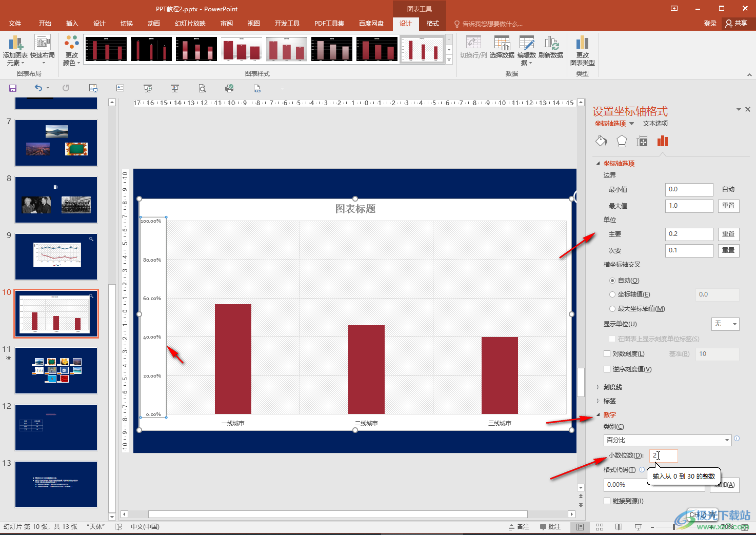
Task: Collapse the 数字 section
Action: point(609,415)
